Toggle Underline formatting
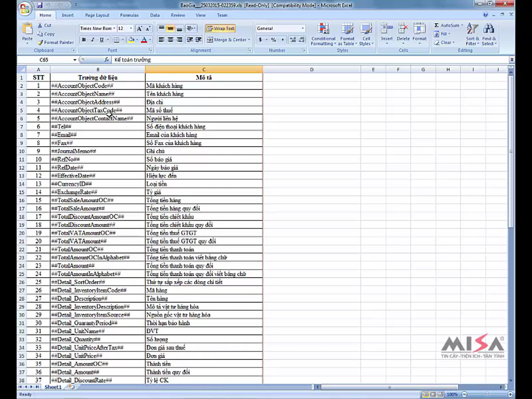Viewport: 532px width, 399px height. coord(102,40)
